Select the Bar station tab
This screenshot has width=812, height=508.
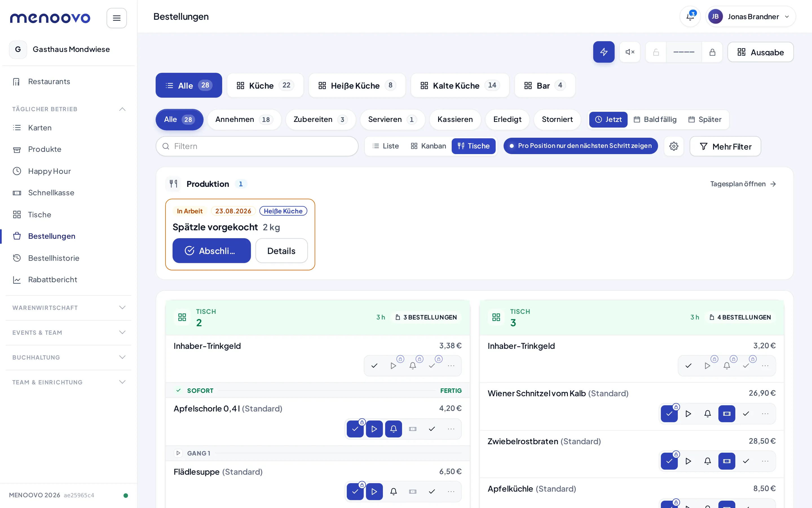click(545, 86)
